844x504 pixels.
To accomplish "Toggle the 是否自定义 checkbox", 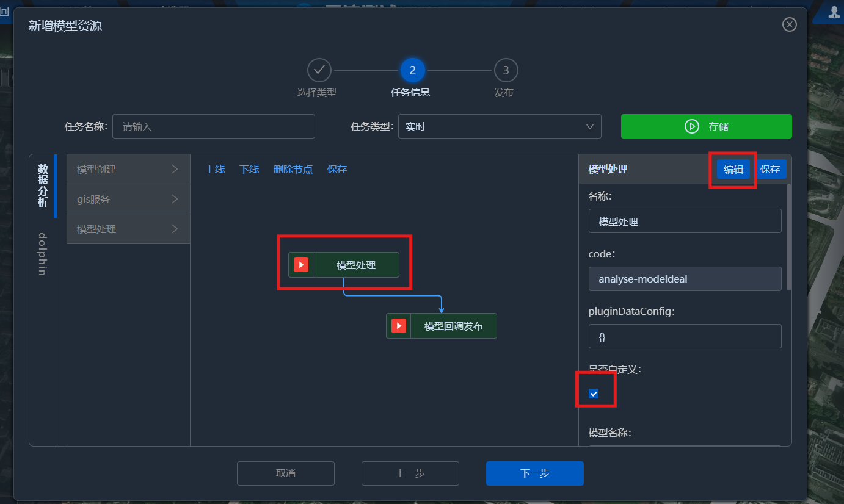I will tap(594, 394).
